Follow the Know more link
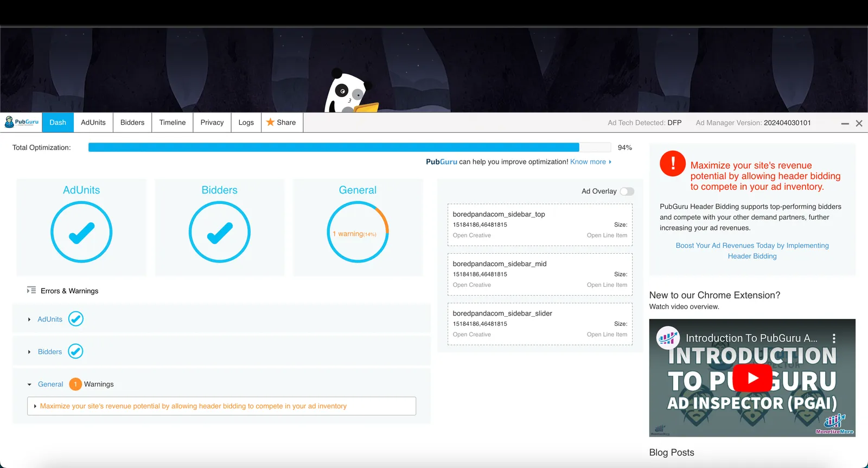Viewport: 868px width, 468px height. 588,162
